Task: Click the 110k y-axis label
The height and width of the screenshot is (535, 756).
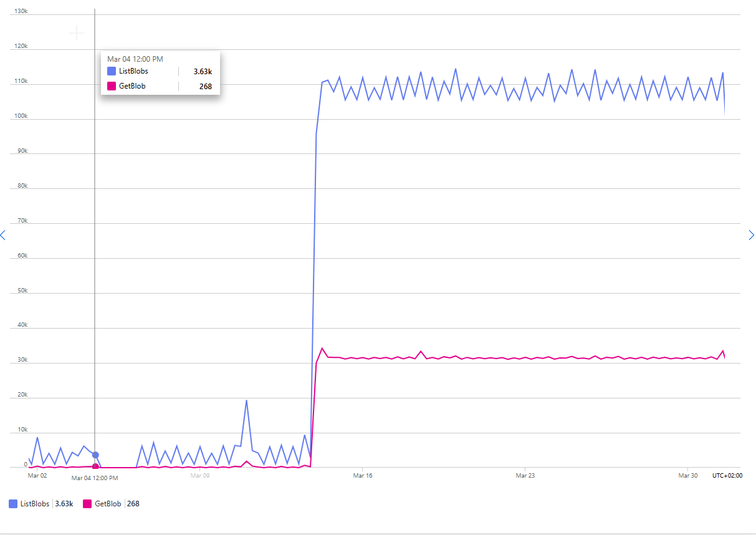Action: [21, 81]
